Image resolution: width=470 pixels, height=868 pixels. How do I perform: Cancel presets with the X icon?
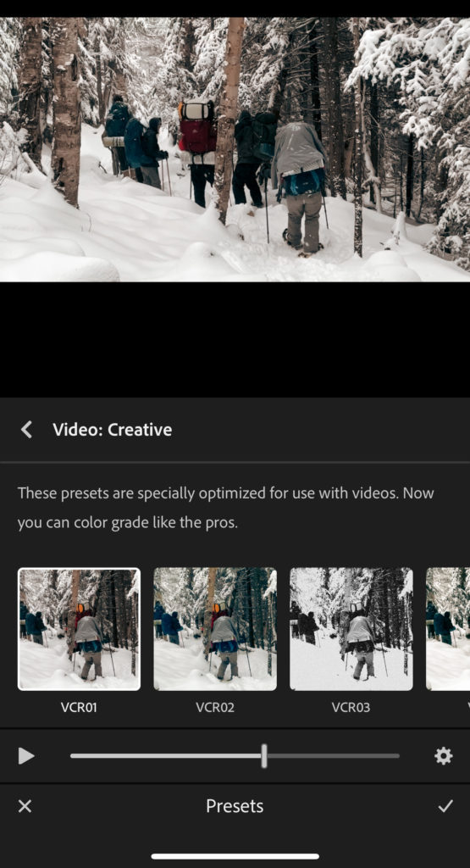[x=25, y=806]
